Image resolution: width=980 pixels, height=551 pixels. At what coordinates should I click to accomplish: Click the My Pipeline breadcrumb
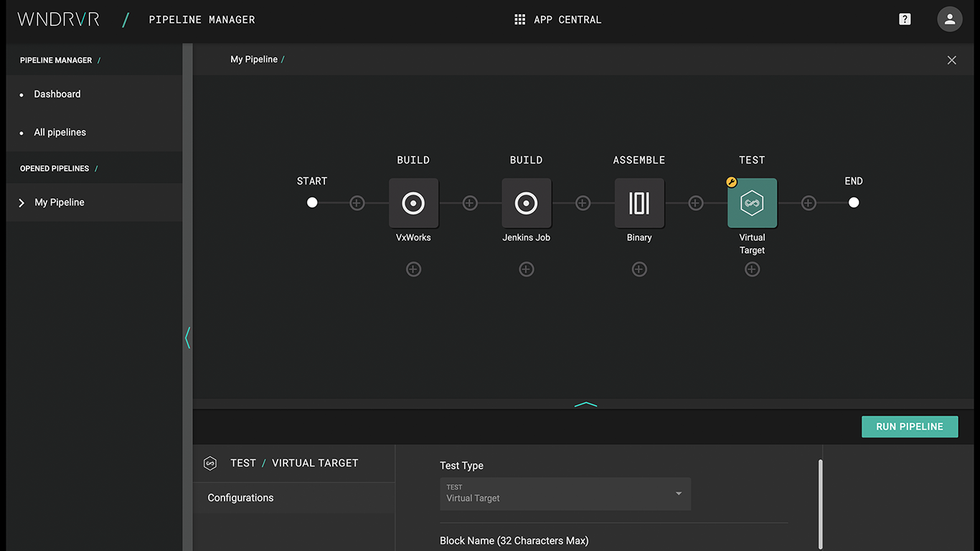(254, 60)
